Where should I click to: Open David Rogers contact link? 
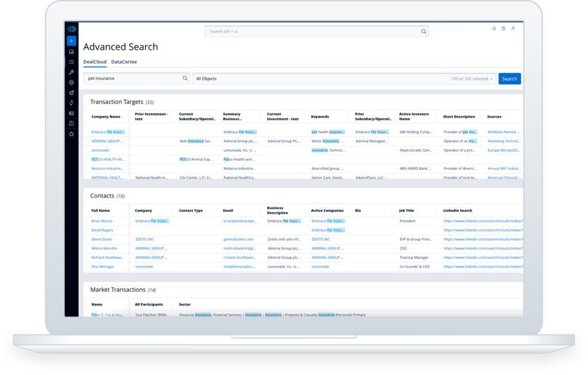102,230
